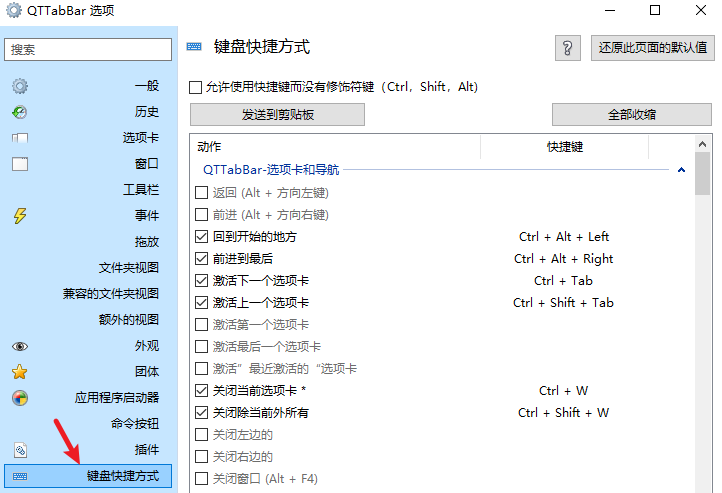
Task: Click the star icon beside 团体
Action: click(x=20, y=372)
